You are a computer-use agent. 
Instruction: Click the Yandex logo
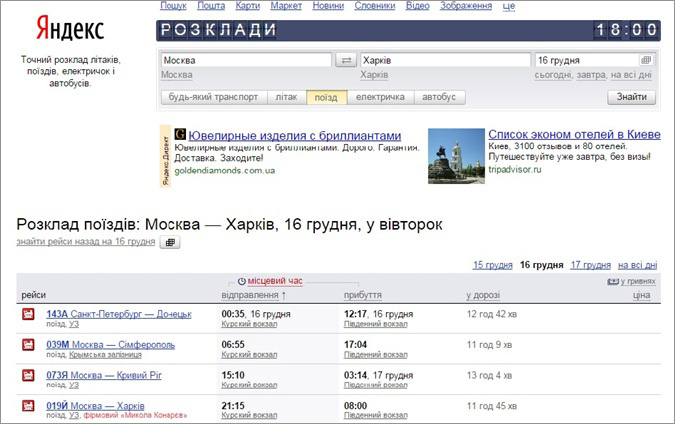tap(68, 29)
